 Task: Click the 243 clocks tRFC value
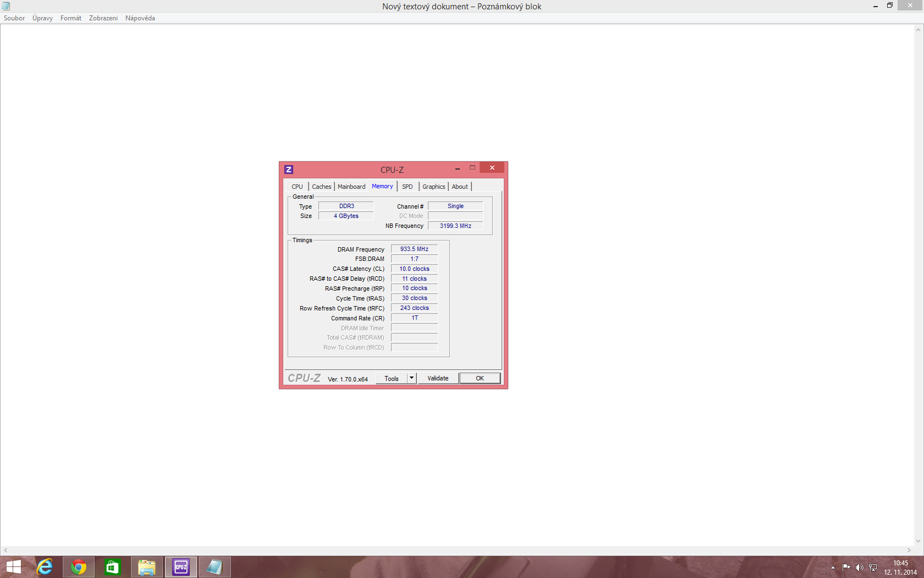tap(414, 308)
